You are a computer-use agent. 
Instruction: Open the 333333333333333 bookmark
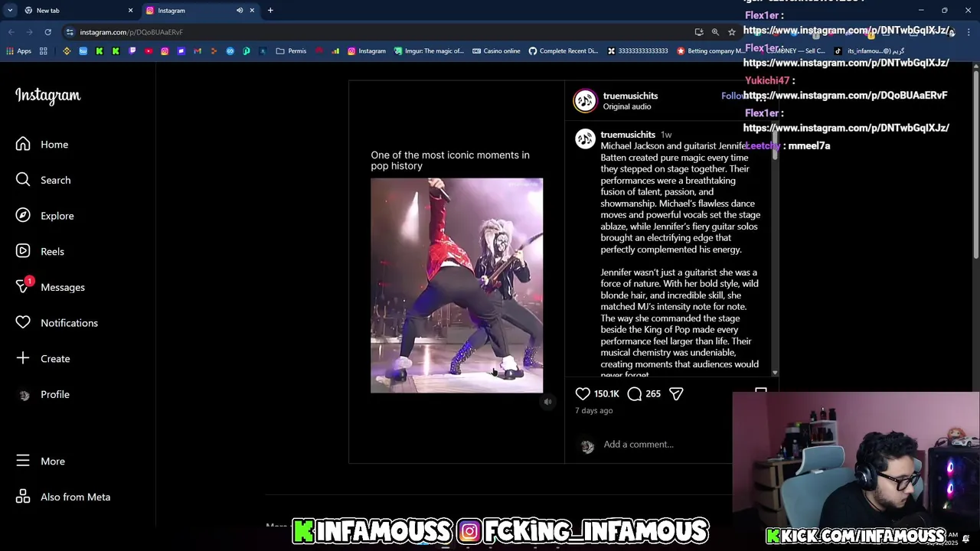click(638, 51)
